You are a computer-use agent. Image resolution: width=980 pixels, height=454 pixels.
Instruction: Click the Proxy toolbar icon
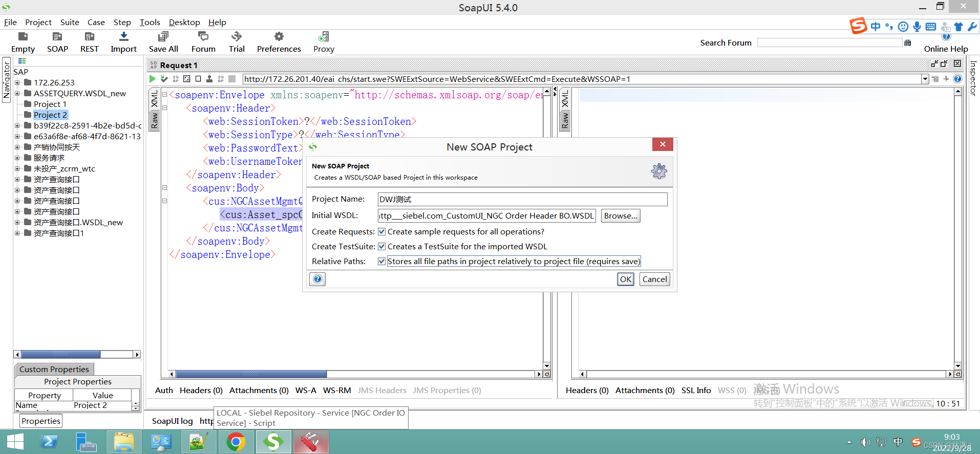pyautogui.click(x=324, y=36)
